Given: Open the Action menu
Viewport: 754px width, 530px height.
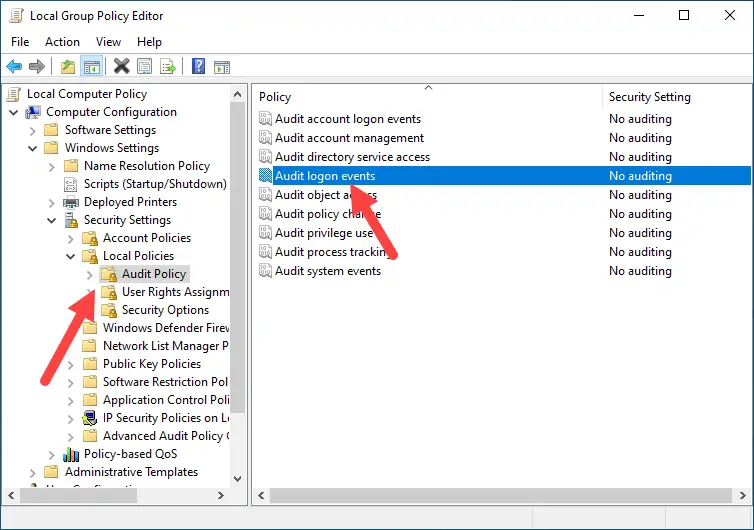Looking at the screenshot, I should point(63,42).
